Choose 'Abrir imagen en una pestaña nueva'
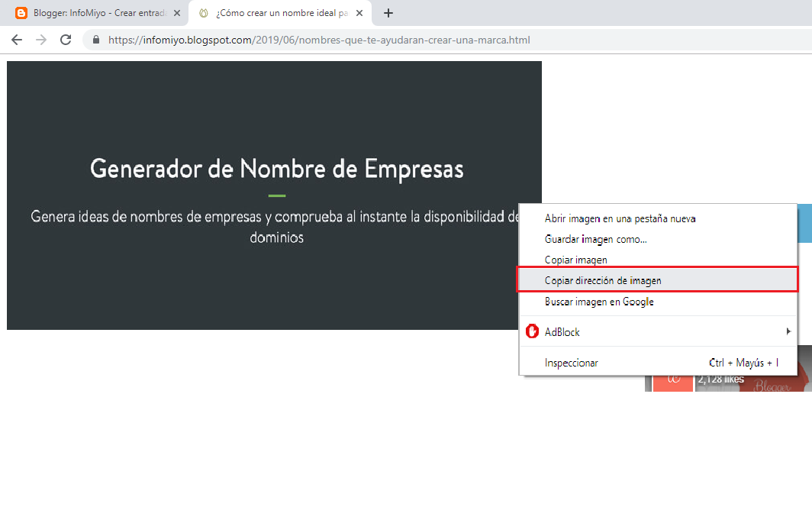 point(620,218)
